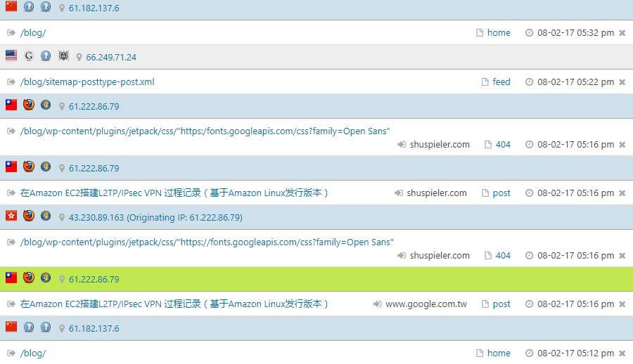
Task: Open 61.222.86.79 in the green highlighted row
Action: pyautogui.click(x=94, y=280)
